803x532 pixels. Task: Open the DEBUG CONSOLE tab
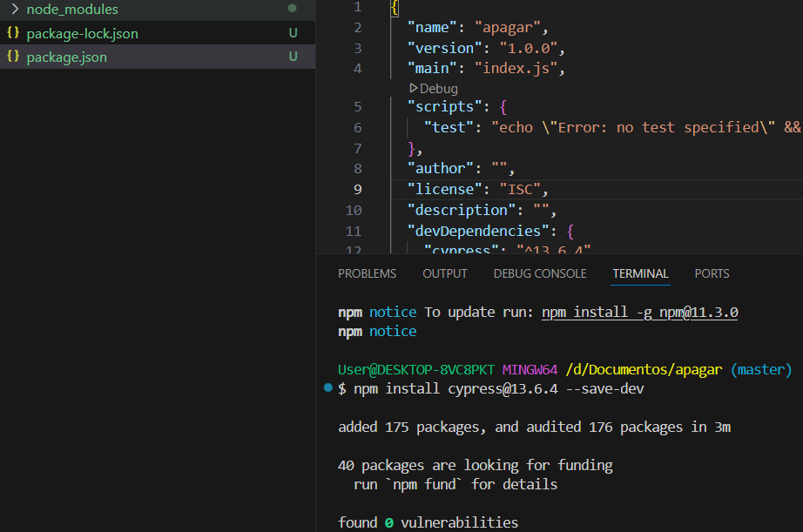coord(540,274)
